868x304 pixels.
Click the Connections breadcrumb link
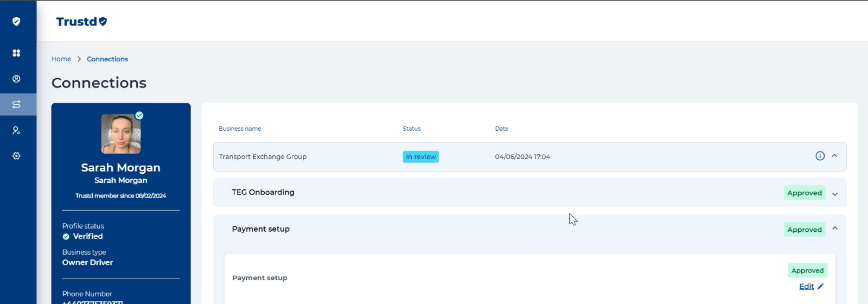107,59
